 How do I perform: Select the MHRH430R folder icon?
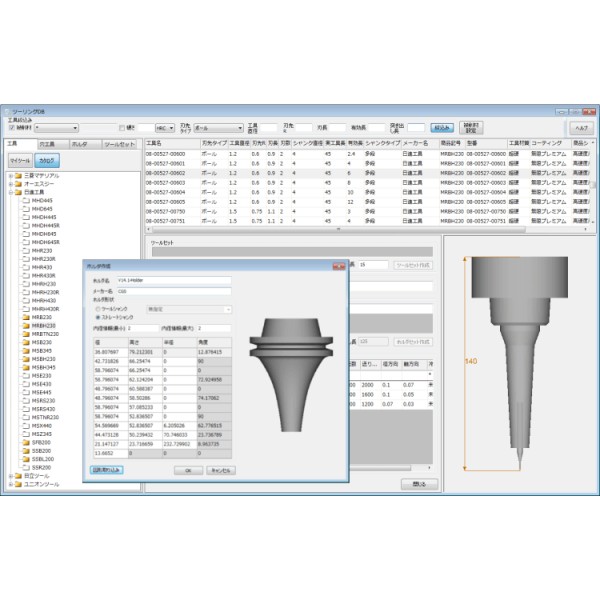click(x=26, y=309)
